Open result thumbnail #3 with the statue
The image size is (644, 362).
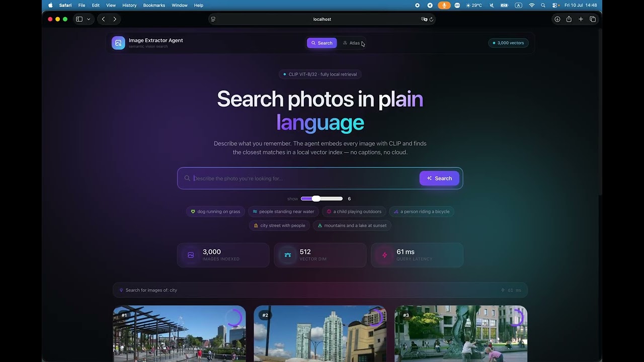coord(461,333)
